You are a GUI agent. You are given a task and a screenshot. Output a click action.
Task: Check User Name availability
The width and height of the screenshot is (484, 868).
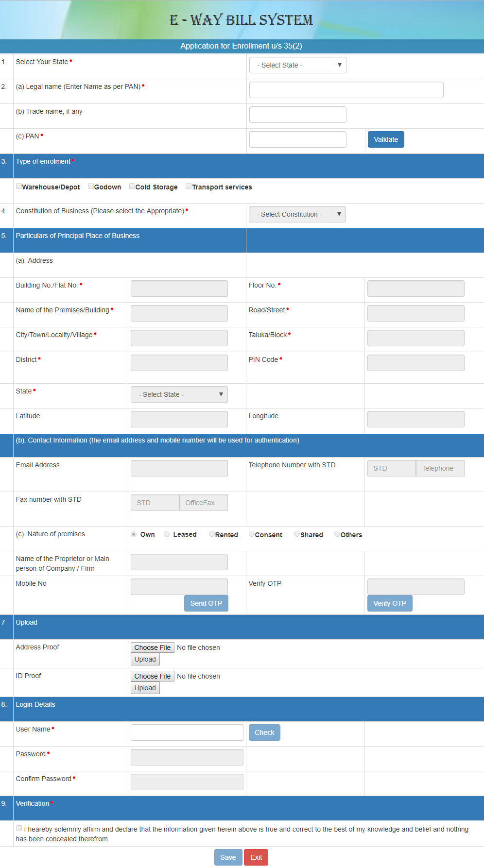[x=264, y=732]
